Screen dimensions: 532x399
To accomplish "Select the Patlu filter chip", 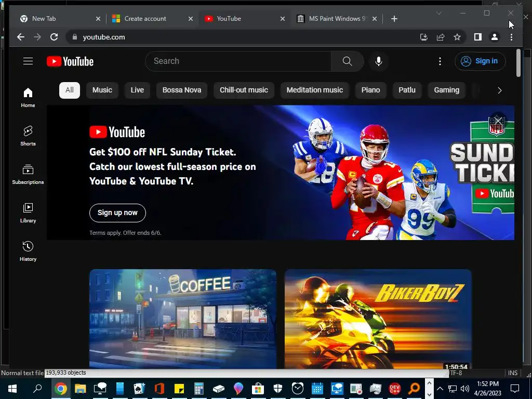I will (407, 90).
